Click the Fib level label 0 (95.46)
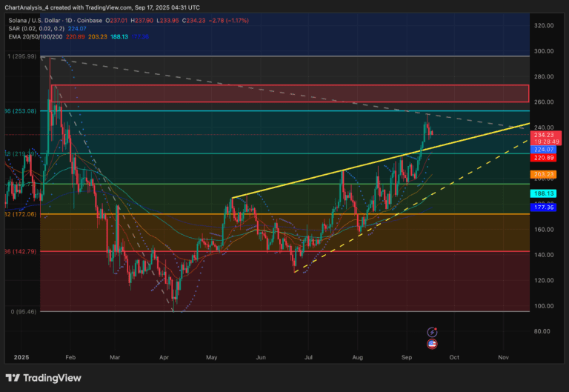 point(24,311)
